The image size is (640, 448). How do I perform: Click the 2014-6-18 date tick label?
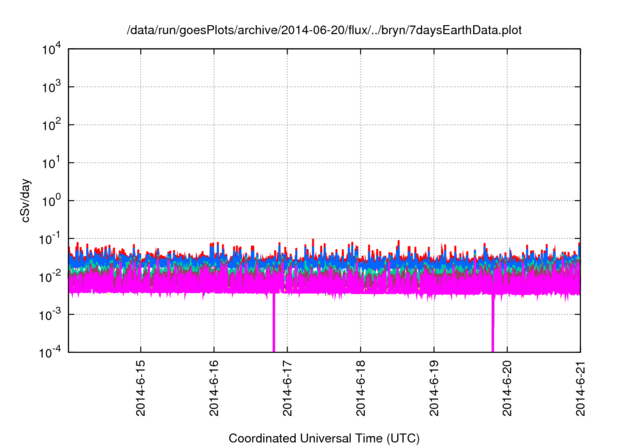point(360,388)
